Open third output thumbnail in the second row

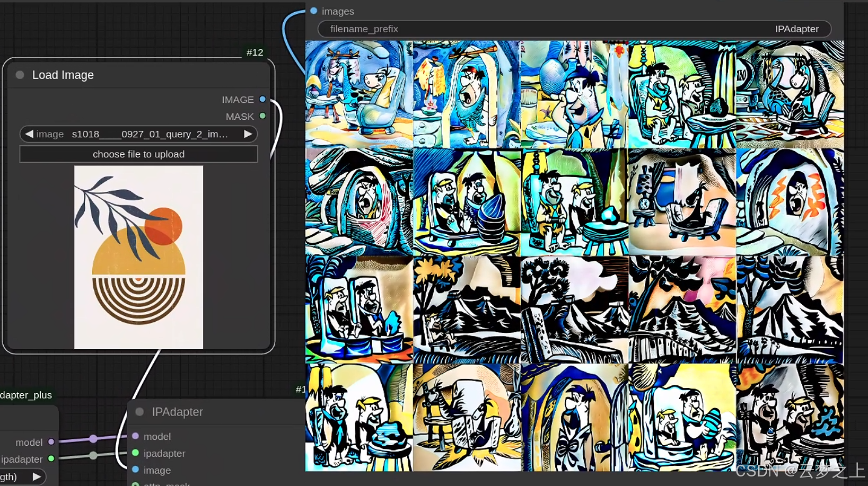[x=574, y=202]
